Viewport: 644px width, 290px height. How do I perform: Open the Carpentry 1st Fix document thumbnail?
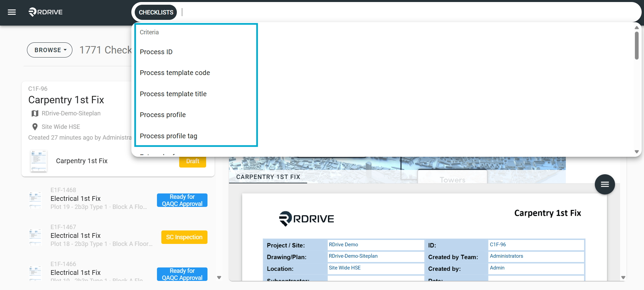(x=38, y=161)
